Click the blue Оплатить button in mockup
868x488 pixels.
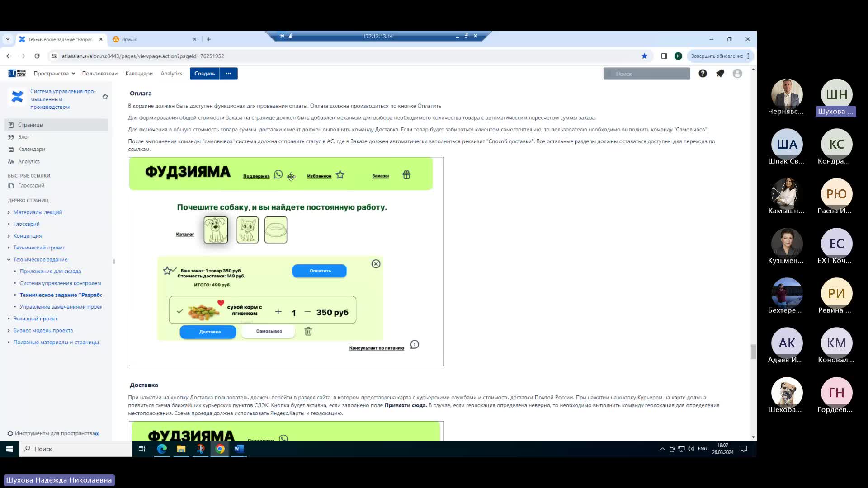pyautogui.click(x=320, y=271)
